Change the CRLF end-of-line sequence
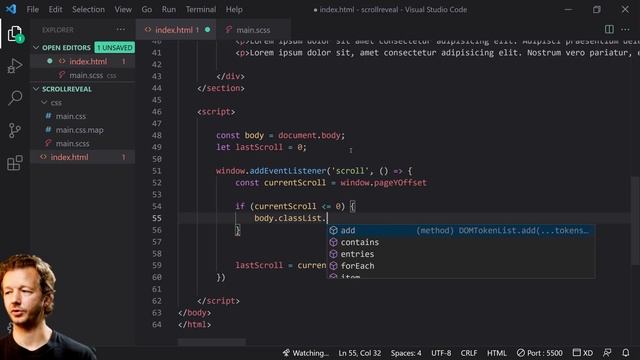This screenshot has height=360, width=640. (469, 353)
